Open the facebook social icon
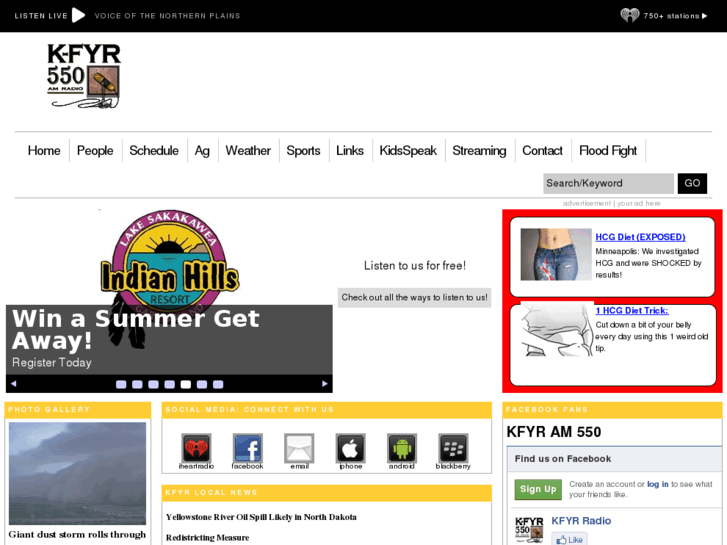 (x=248, y=448)
